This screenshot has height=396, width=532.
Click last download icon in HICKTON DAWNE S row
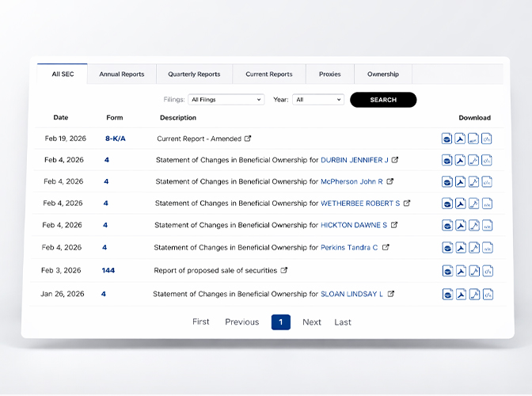(487, 226)
